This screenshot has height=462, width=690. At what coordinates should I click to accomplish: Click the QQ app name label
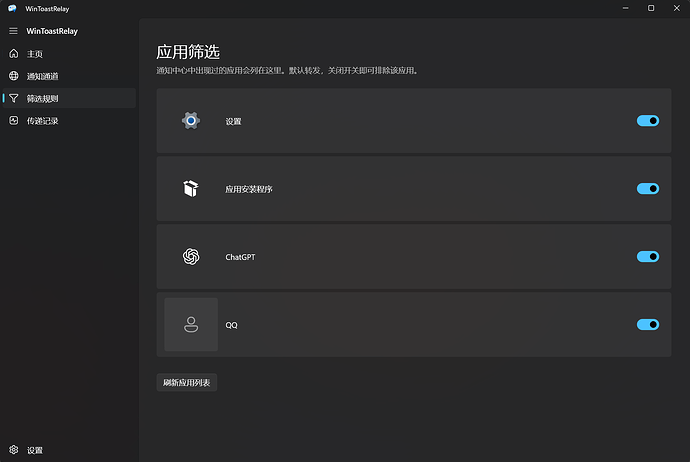(231, 325)
